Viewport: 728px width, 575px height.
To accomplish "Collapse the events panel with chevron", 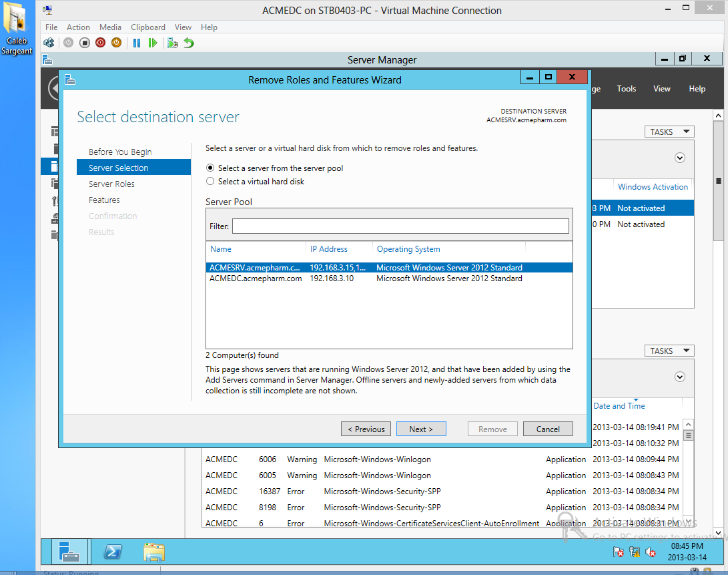I will 680,377.
